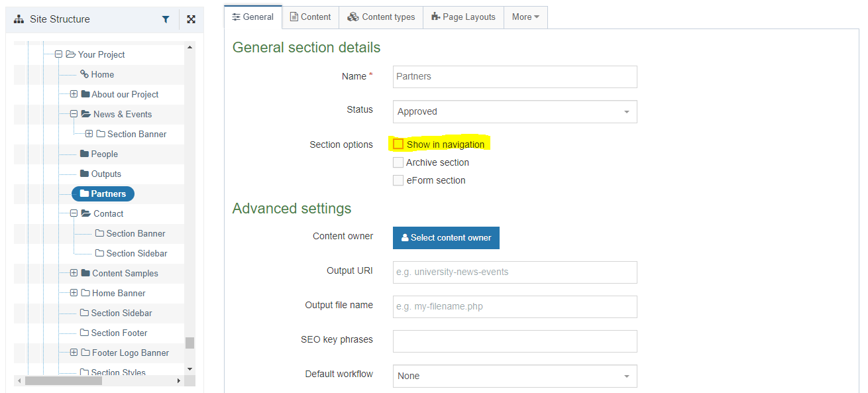Click the expand fullscreen icon in Site Structure
Image resolution: width=868 pixels, height=393 pixels.
tap(191, 20)
